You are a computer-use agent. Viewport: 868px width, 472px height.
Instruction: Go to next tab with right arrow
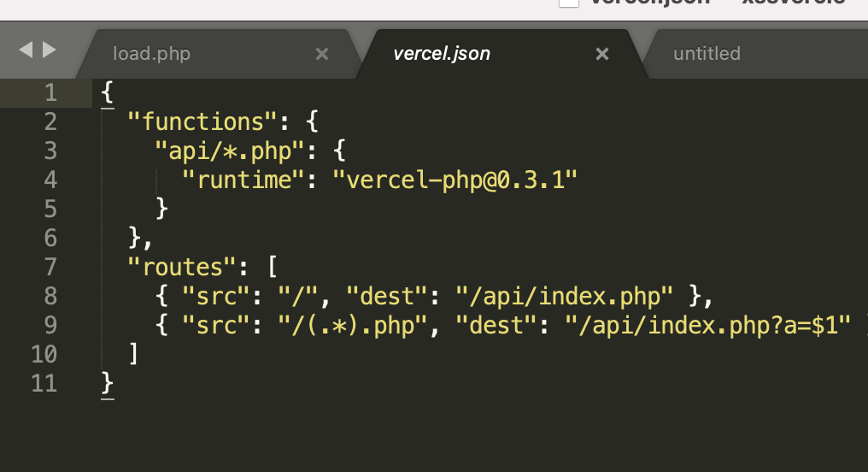click(50, 50)
